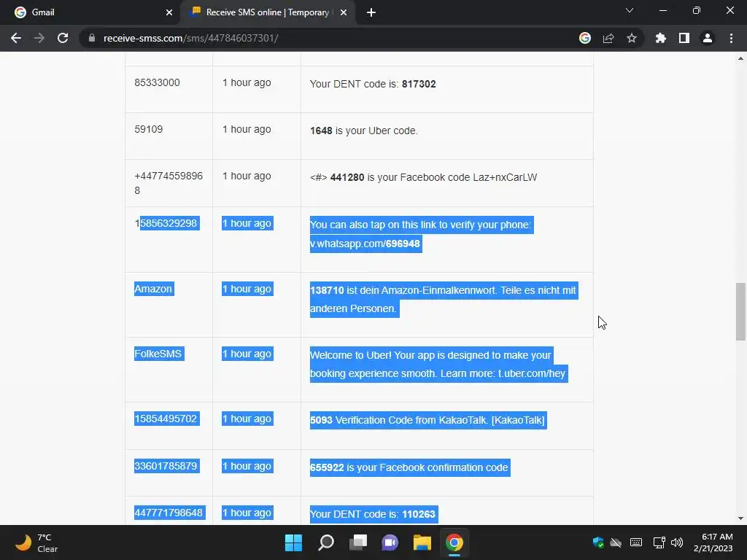
Task: Open weather widget showing 7°C Clear
Action: [36, 542]
